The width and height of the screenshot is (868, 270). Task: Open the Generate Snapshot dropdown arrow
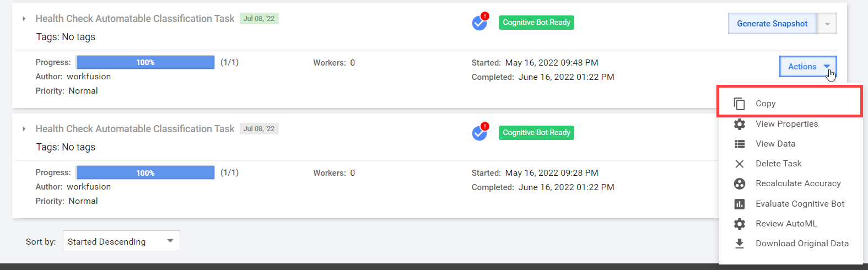(x=827, y=24)
